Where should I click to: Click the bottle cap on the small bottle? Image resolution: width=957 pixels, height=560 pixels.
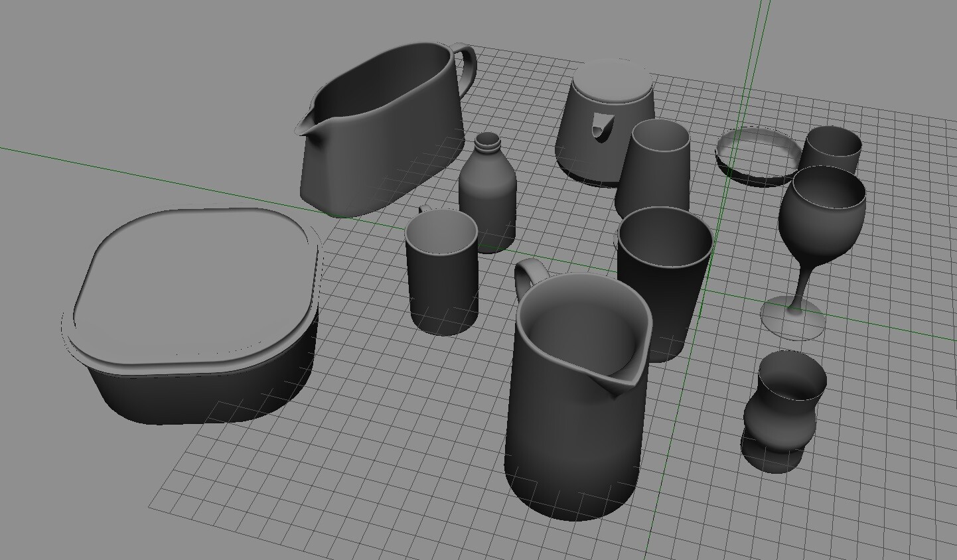pos(486,141)
